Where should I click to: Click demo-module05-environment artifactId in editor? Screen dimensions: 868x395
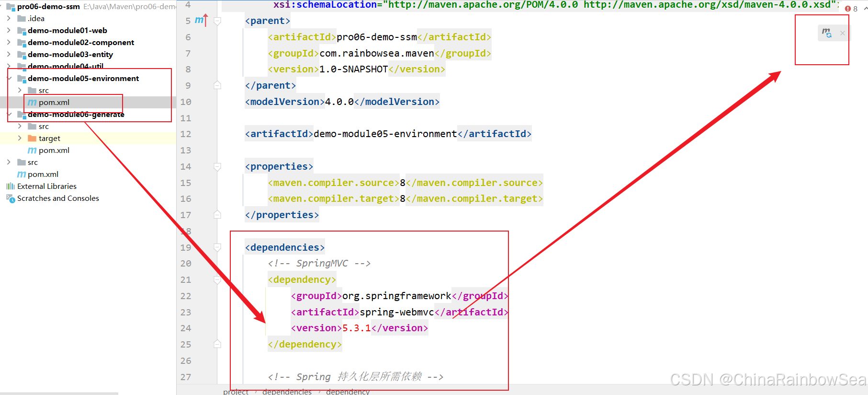click(x=385, y=134)
